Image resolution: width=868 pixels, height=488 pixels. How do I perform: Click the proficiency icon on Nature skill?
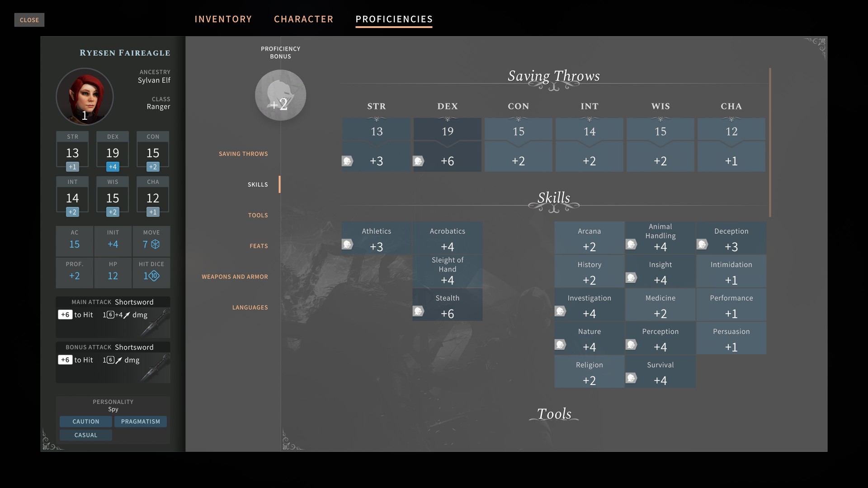(x=560, y=345)
